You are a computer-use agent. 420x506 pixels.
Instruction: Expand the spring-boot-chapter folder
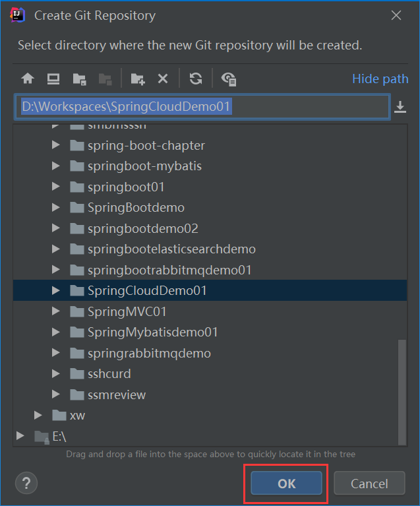pyautogui.click(x=56, y=145)
